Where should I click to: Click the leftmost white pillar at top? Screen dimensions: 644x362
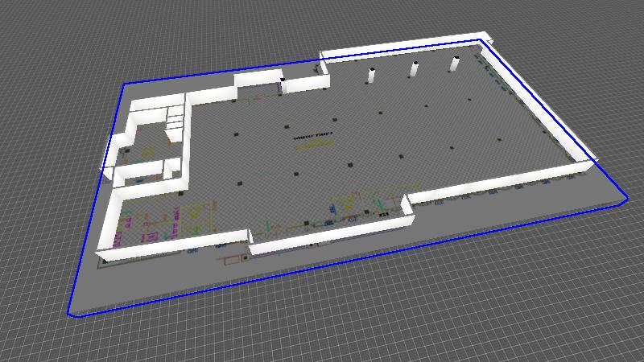(372, 76)
